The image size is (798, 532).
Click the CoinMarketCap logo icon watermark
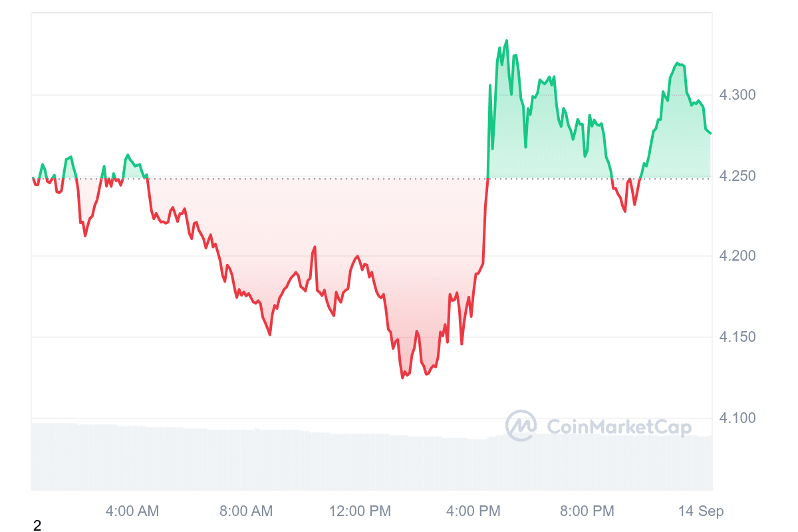[521, 426]
